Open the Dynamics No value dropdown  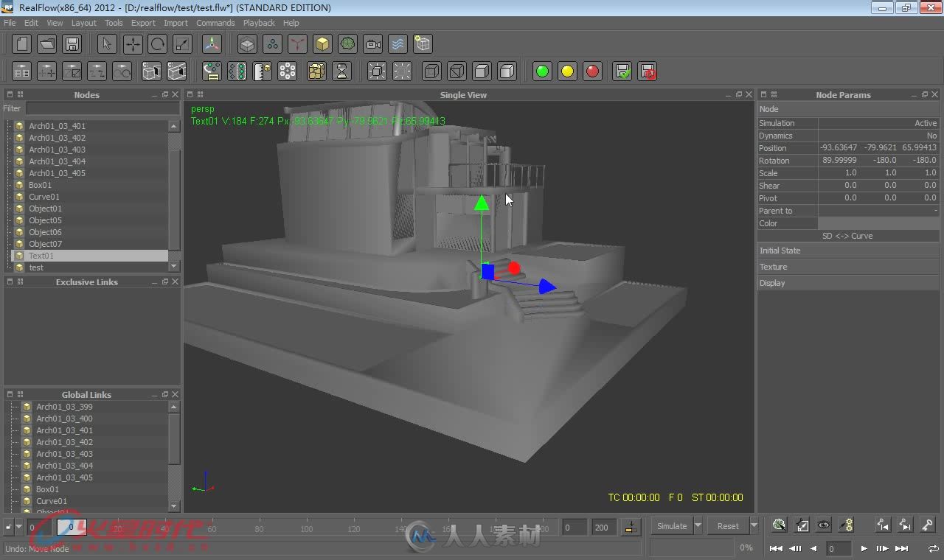878,136
